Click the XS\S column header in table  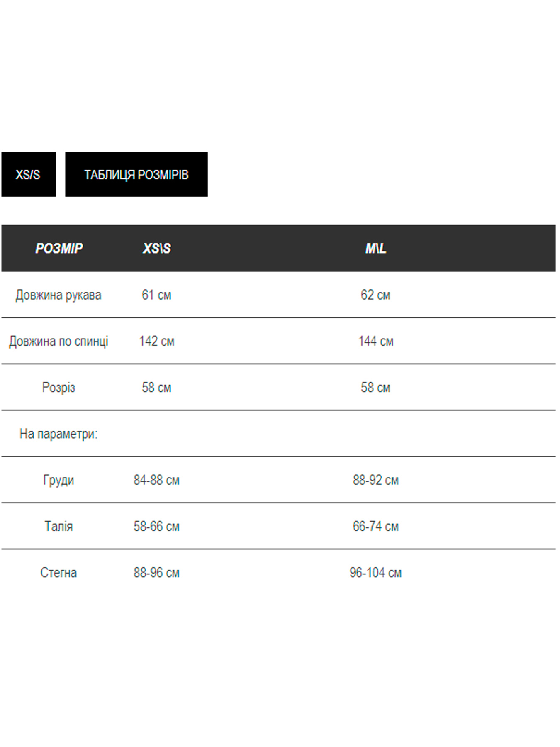157,248
